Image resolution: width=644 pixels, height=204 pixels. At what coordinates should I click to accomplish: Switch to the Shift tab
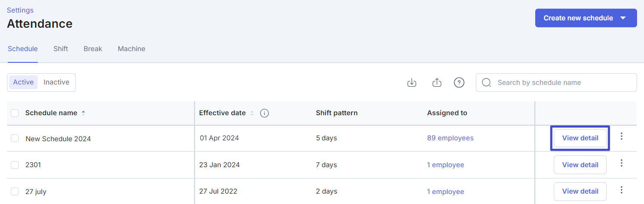point(61,49)
